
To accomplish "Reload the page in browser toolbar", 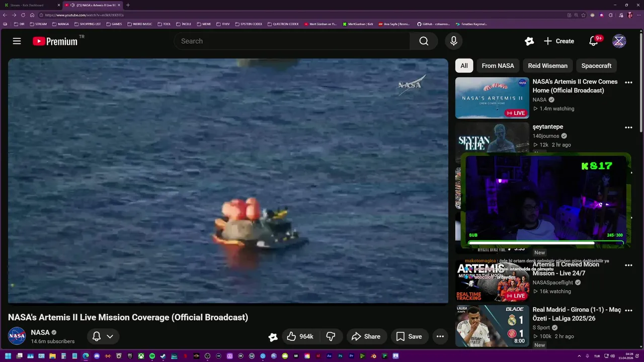I will pyautogui.click(x=23, y=15).
